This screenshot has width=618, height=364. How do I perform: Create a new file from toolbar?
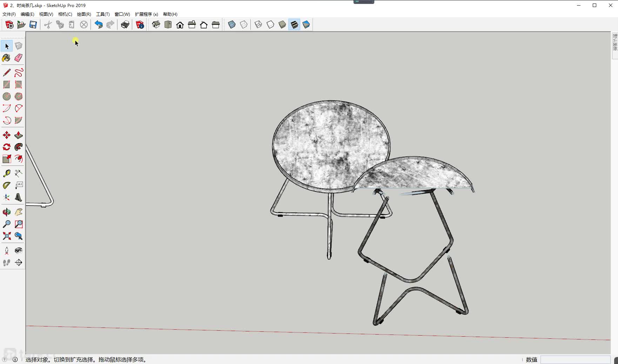[9, 25]
